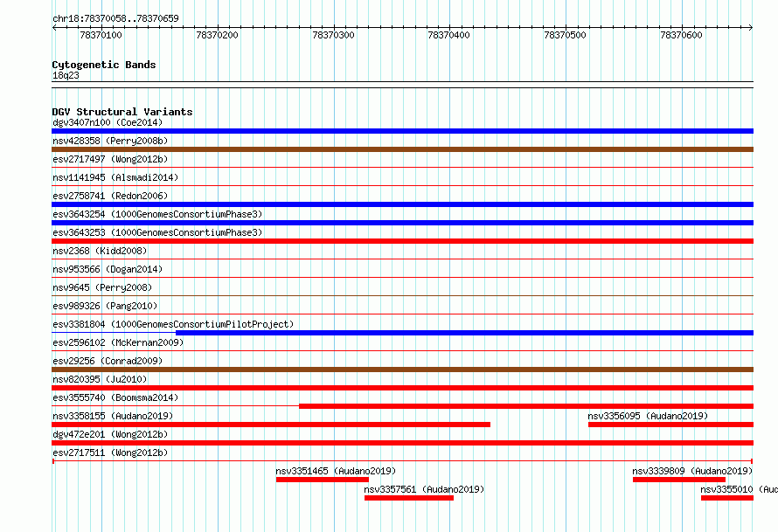Open the nsv820395 (Ju2010) label
778x532 pixels.
(100, 379)
